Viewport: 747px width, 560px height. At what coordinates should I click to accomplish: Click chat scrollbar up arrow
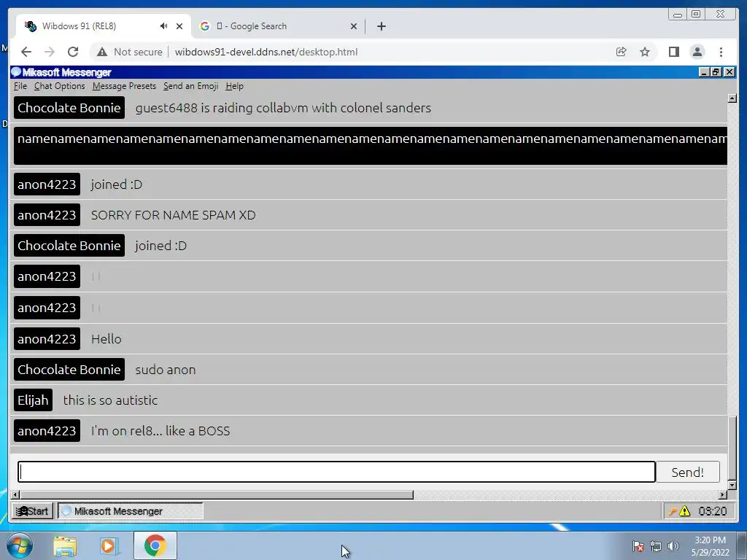click(x=732, y=98)
